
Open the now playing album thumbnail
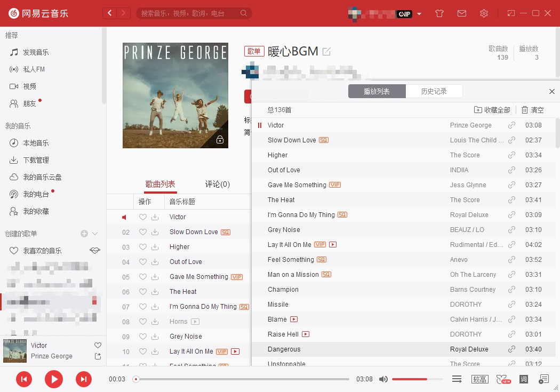14,351
